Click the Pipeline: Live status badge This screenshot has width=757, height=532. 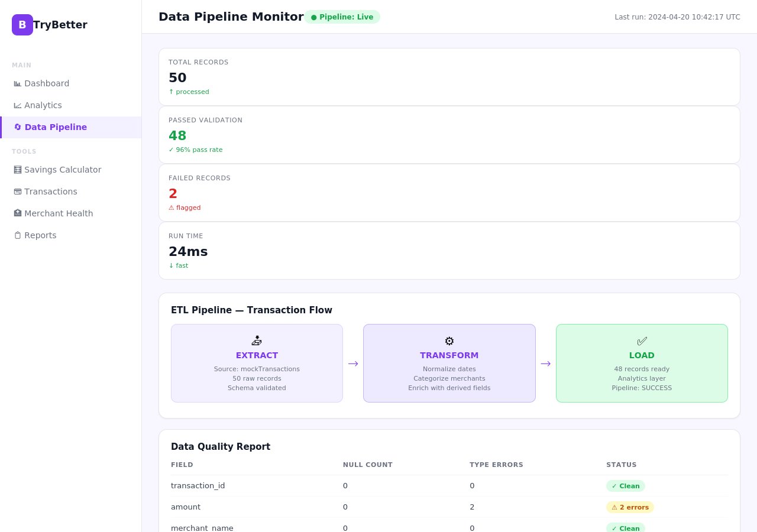[x=342, y=17]
